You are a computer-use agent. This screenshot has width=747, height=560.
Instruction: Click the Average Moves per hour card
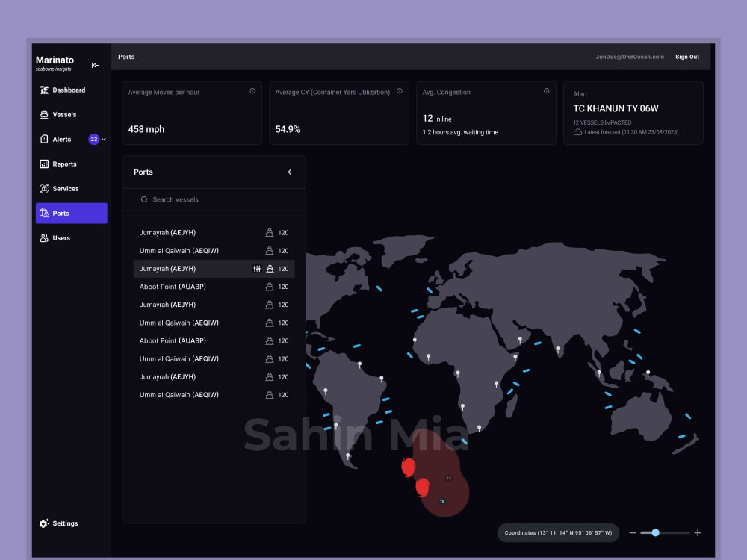tap(192, 113)
